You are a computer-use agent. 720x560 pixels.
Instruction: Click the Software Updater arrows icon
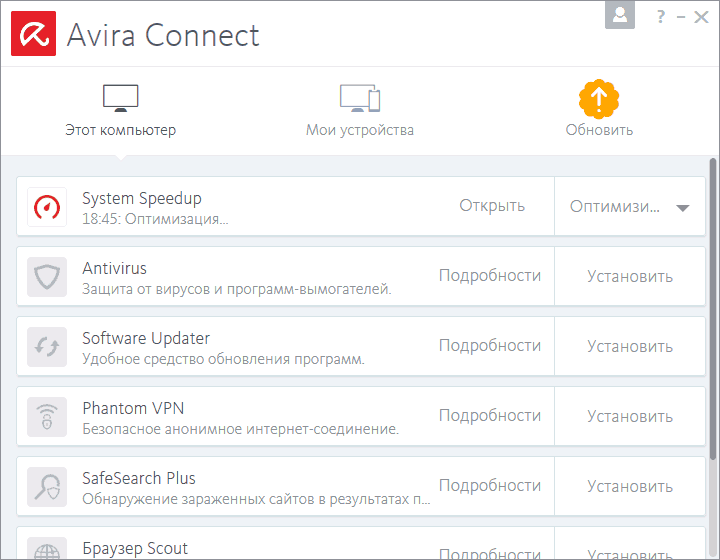point(47,347)
